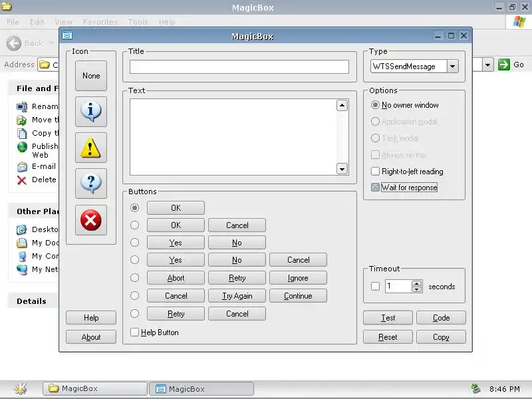
Task: Click the Copy file icon in Explorer
Action: click(x=22, y=134)
